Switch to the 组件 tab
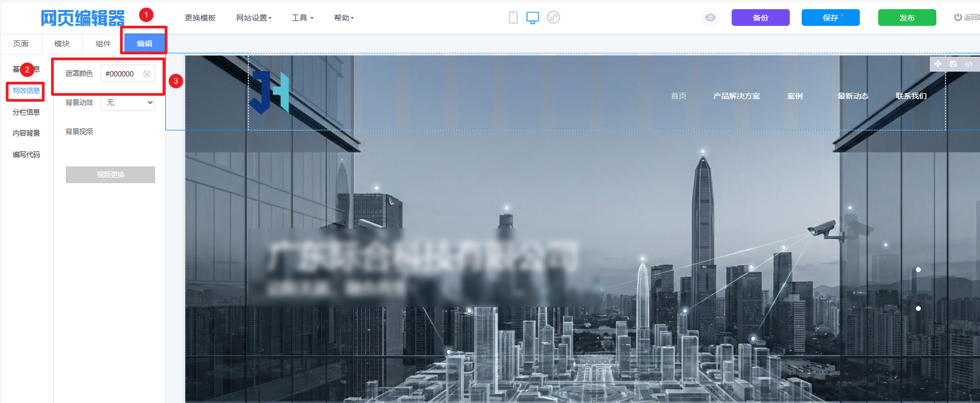This screenshot has height=403, width=980. click(x=103, y=44)
